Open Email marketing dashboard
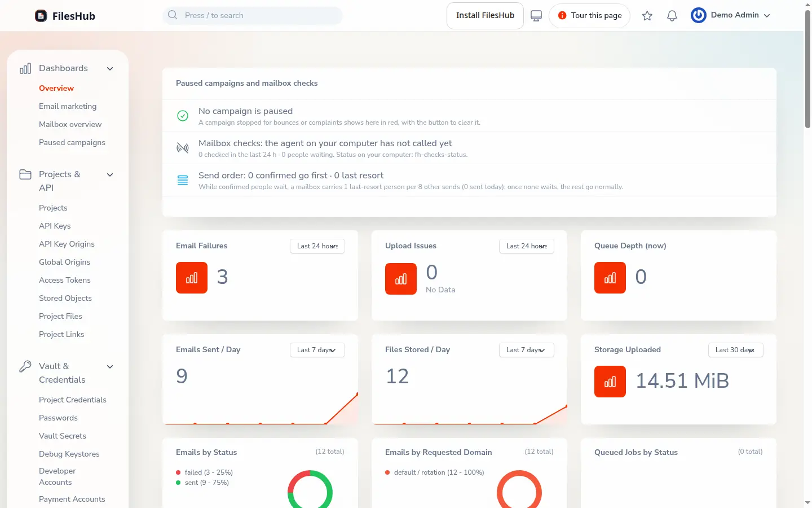Image resolution: width=812 pixels, height=508 pixels. (x=68, y=106)
